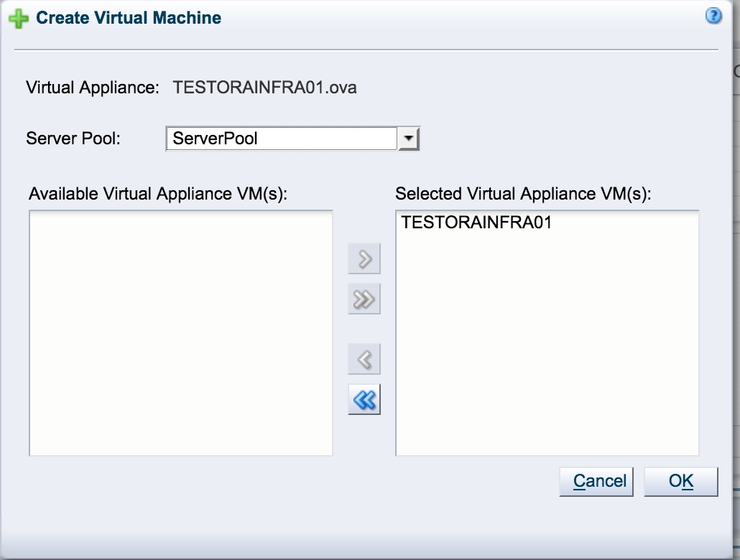Remove all VMs with blue double-left arrow
Viewport: 740px width, 560px height.
pos(364,400)
